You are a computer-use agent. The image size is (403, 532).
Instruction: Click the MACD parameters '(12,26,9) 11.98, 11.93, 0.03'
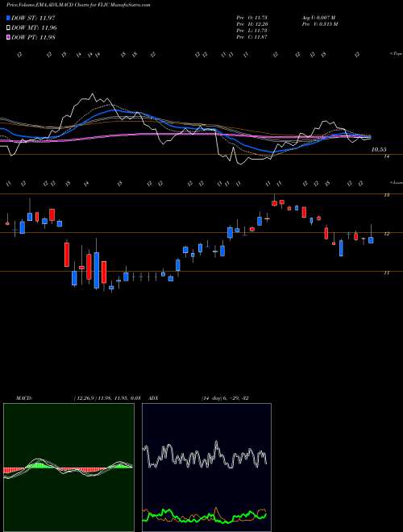point(107,398)
